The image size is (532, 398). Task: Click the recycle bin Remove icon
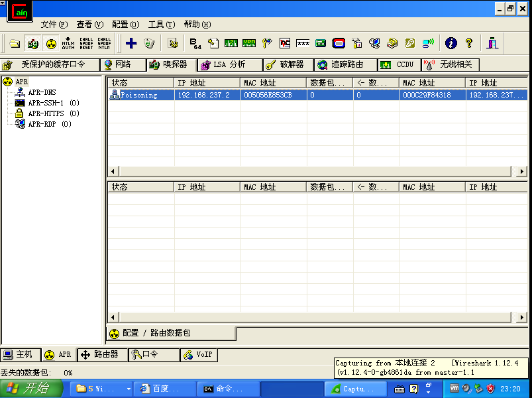(149, 43)
